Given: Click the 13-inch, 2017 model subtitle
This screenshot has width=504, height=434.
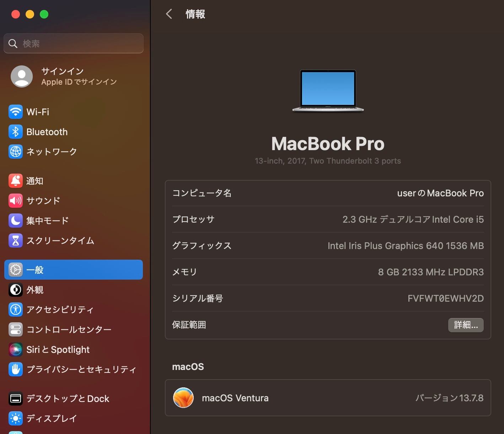Looking at the screenshot, I should pyautogui.click(x=328, y=161).
